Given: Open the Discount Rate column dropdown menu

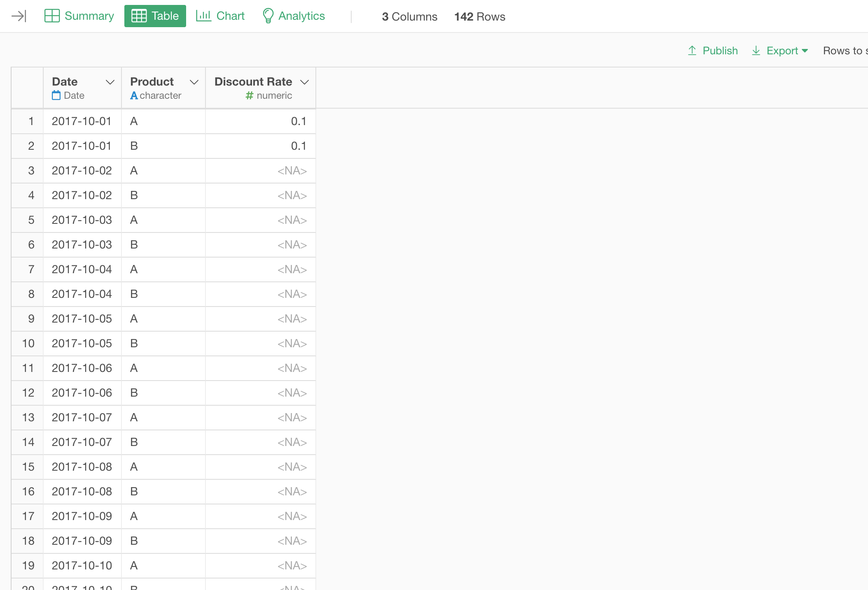Looking at the screenshot, I should 304,82.
